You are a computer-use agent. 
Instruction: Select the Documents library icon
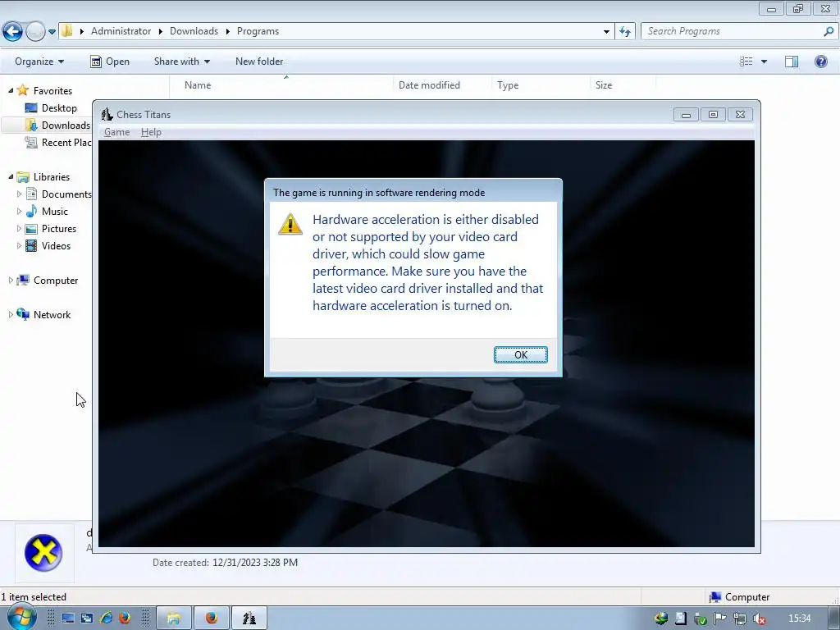tap(32, 194)
